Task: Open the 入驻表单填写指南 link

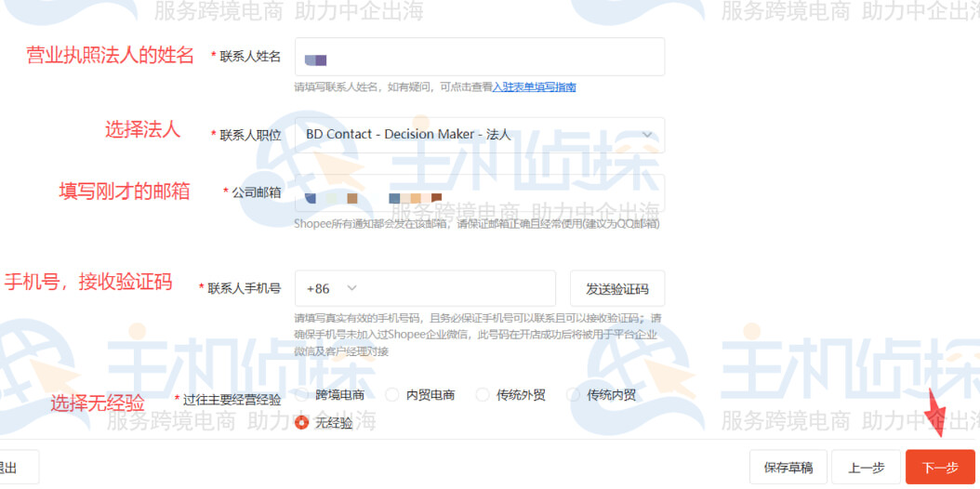Action: click(535, 87)
